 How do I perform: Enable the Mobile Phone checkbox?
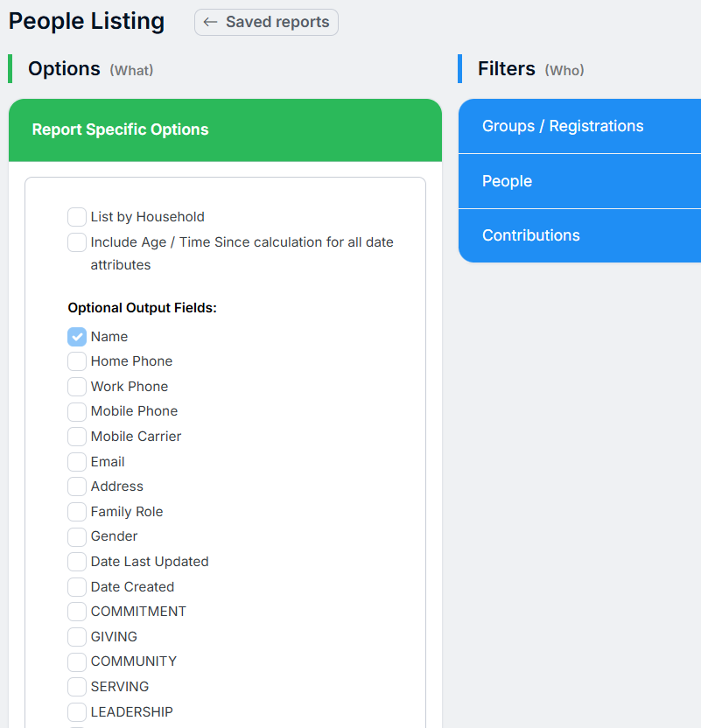tap(77, 411)
